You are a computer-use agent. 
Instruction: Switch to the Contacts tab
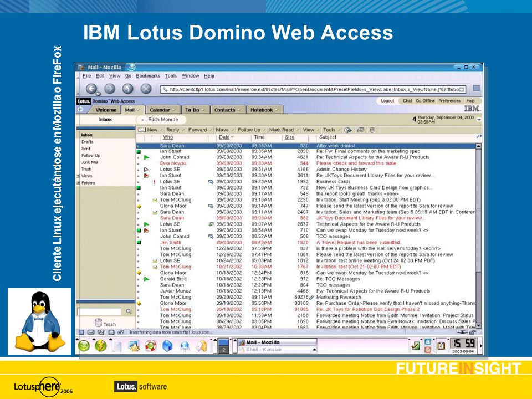click(227, 110)
